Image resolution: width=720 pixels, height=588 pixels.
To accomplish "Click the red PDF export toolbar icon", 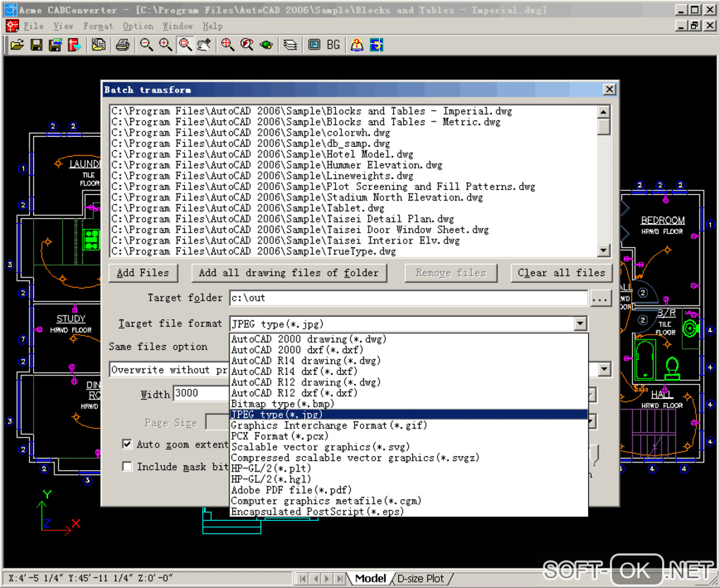I will 74,45.
